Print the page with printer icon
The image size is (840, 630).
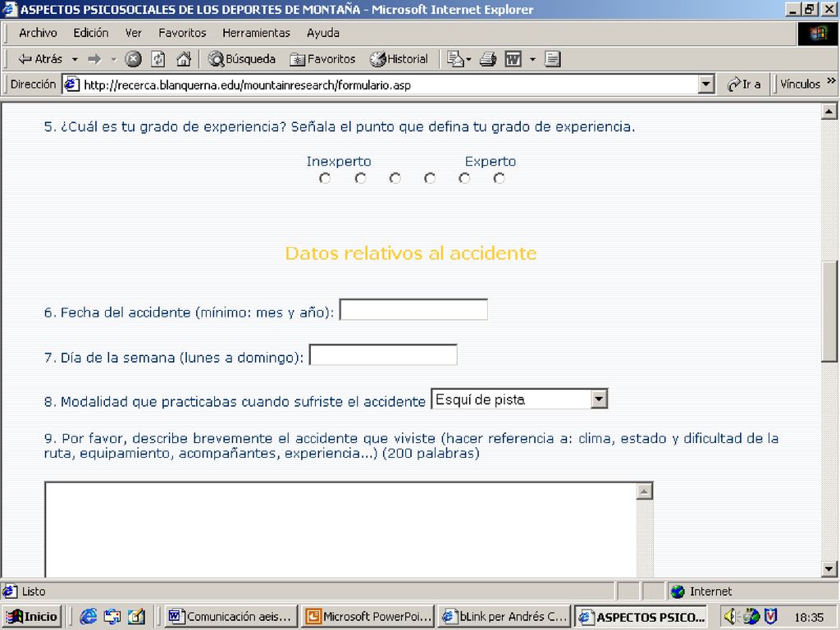click(x=487, y=59)
